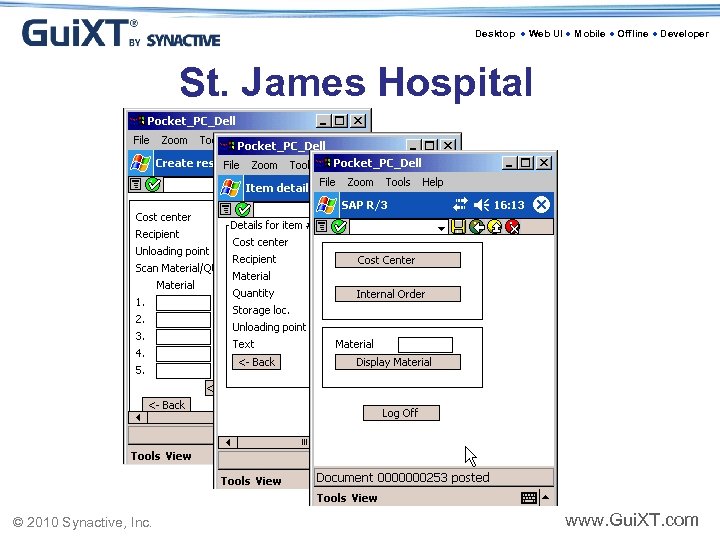
Task: Click the red Cancel icon
Action: click(512, 226)
